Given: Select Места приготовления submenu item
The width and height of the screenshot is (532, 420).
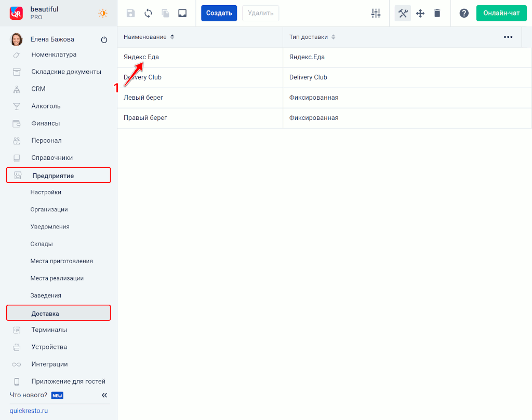Looking at the screenshot, I should pyautogui.click(x=61, y=261).
